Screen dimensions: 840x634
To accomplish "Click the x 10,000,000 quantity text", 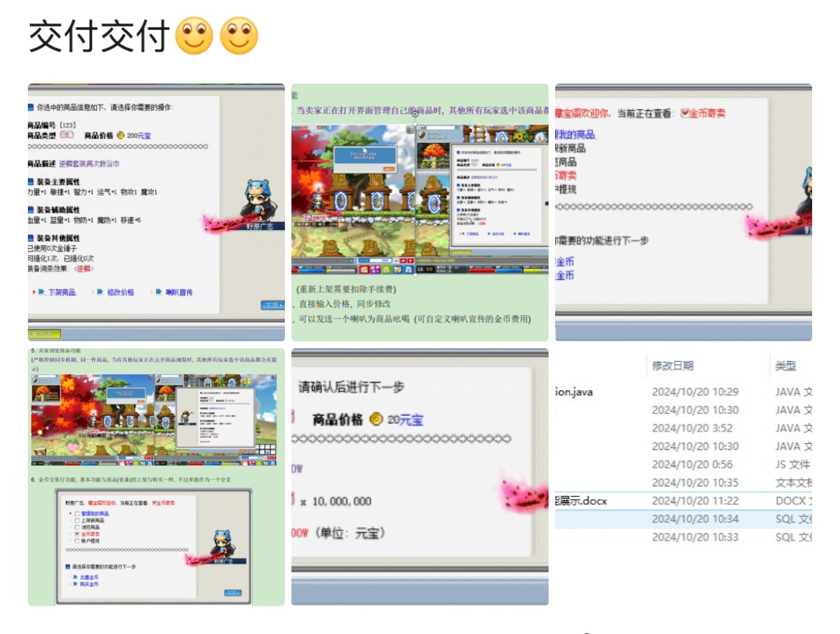I will 336,501.
